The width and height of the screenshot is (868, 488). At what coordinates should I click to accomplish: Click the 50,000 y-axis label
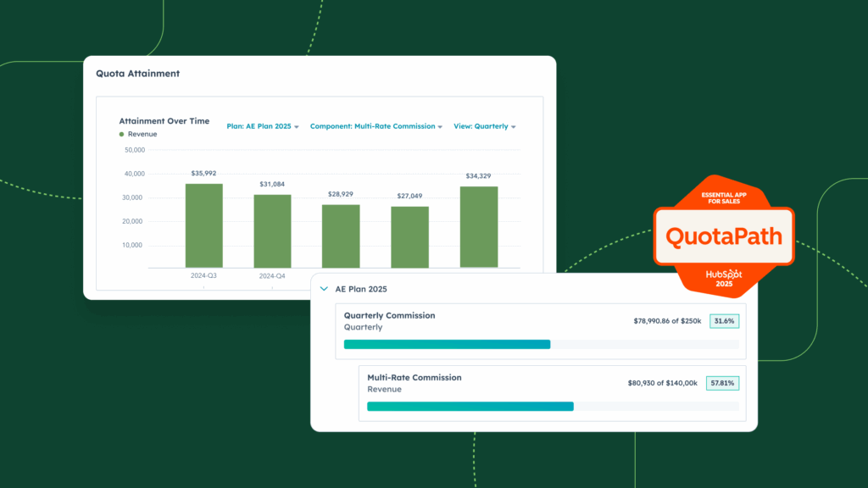pos(135,150)
